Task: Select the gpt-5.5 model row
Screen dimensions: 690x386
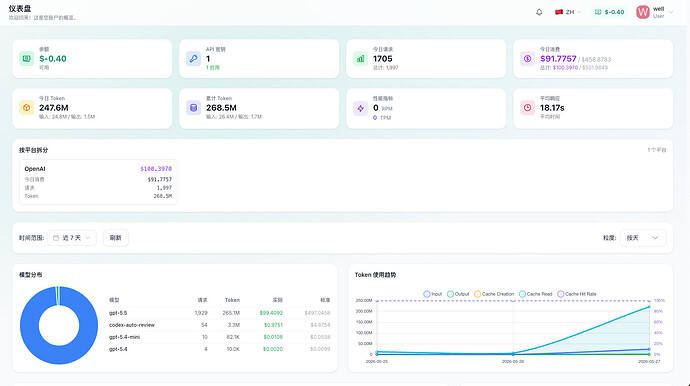Action: pos(219,313)
